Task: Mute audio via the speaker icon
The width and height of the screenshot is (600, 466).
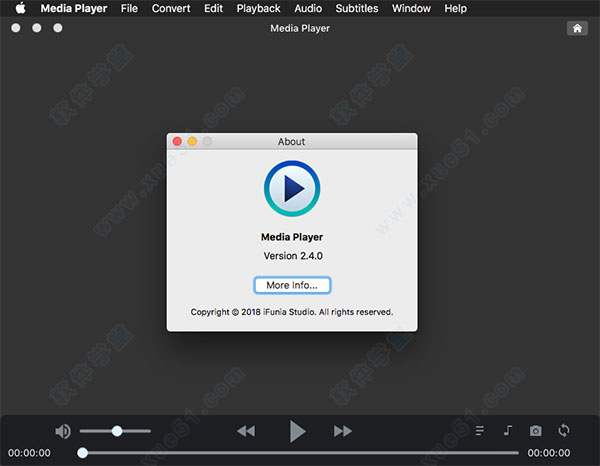Action: click(x=63, y=432)
